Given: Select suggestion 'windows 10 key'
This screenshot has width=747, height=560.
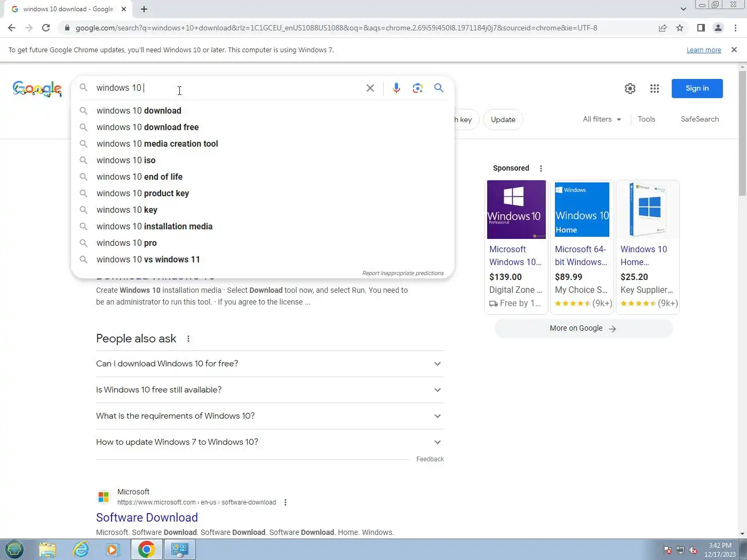Looking at the screenshot, I should (x=263, y=210).
